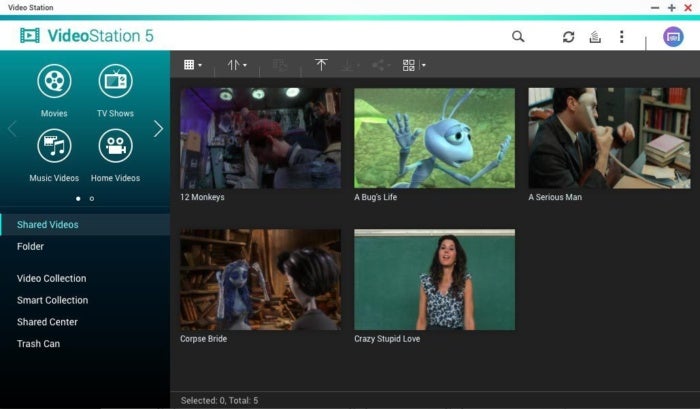Click the greyed share toolbar icon

pyautogui.click(x=380, y=66)
